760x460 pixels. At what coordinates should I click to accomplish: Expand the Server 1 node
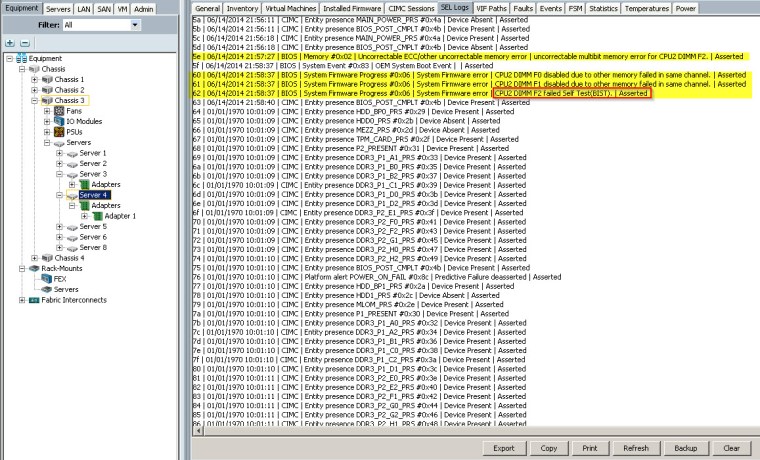pos(59,153)
